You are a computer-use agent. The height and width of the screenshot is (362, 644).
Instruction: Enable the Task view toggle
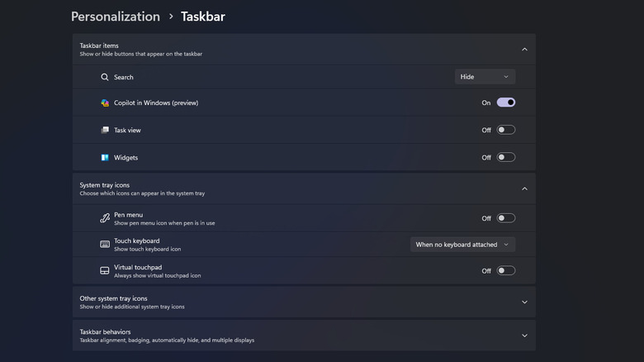click(x=506, y=130)
